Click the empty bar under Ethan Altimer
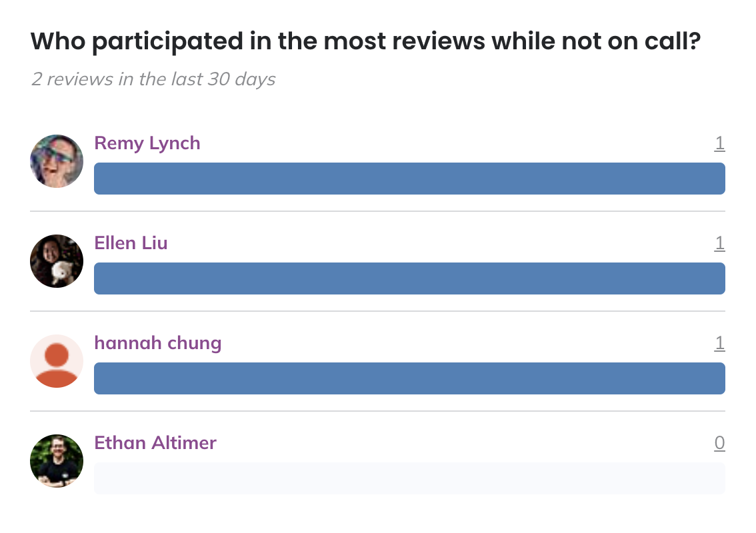The image size is (756, 533). [409, 478]
